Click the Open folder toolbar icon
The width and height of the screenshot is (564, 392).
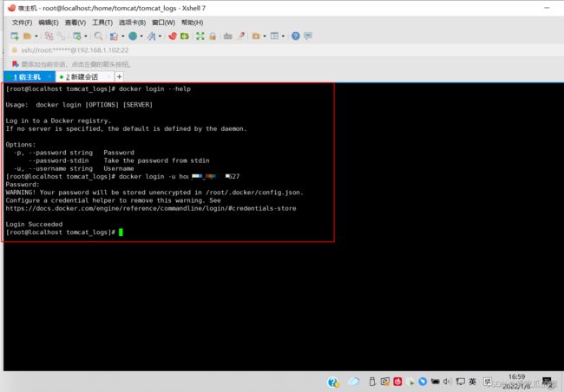(27, 36)
